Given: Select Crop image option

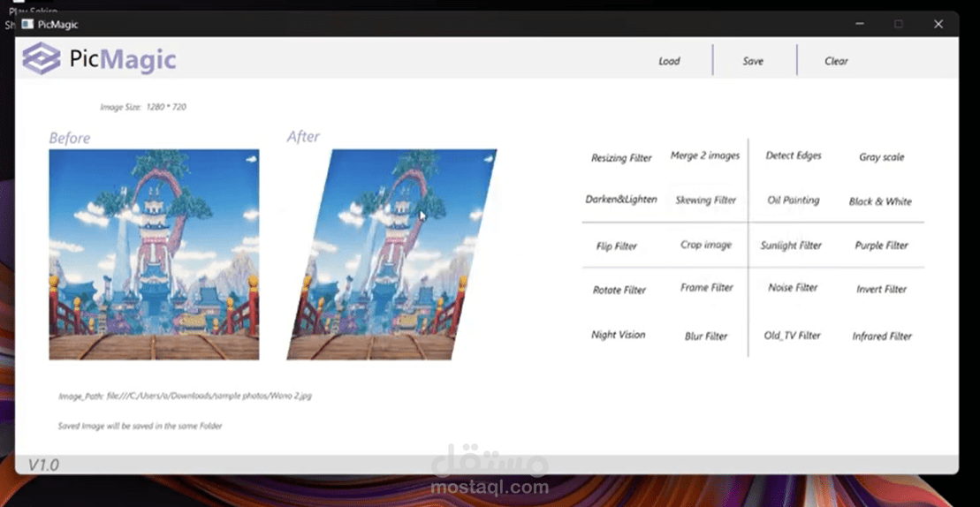Looking at the screenshot, I should tap(706, 245).
